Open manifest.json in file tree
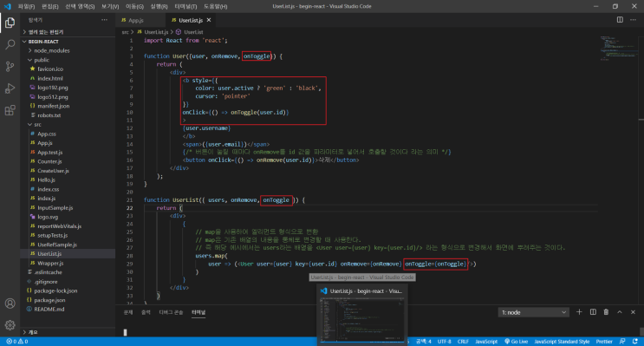This screenshot has width=644, height=346. pyautogui.click(x=54, y=106)
